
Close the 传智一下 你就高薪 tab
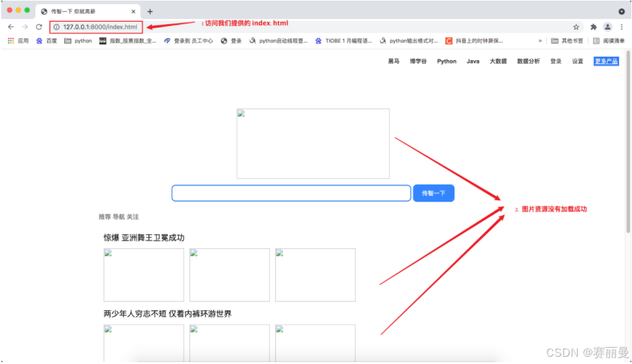(134, 11)
